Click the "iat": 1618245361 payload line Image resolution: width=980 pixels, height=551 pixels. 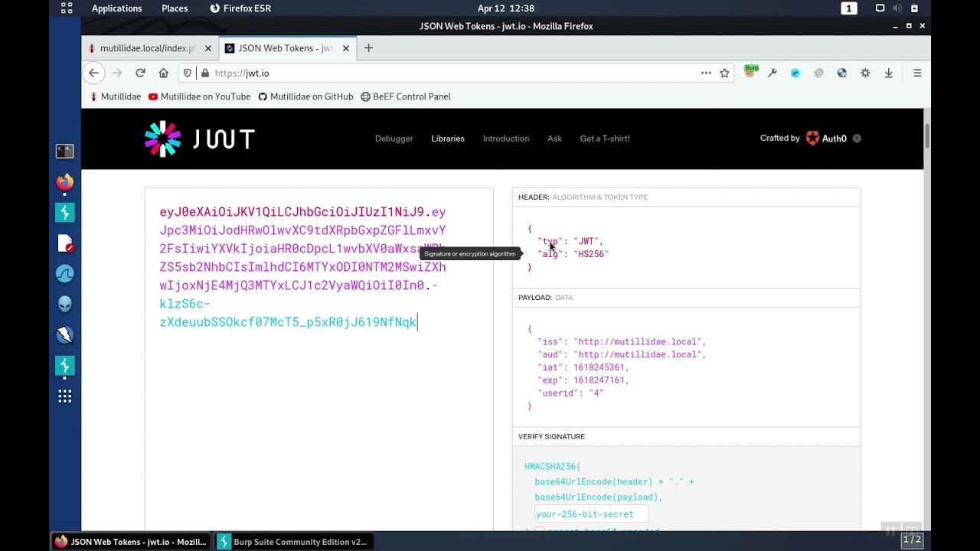583,367
